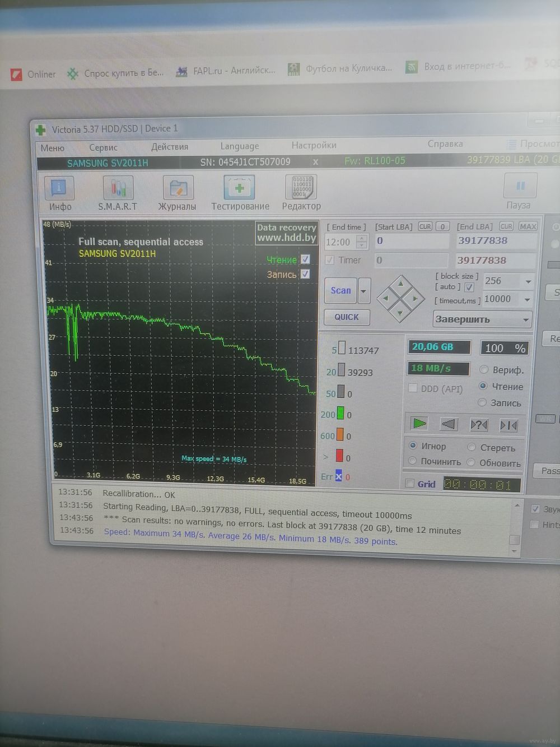
Task: Select the Чтение scan mode radio
Action: 483,386
